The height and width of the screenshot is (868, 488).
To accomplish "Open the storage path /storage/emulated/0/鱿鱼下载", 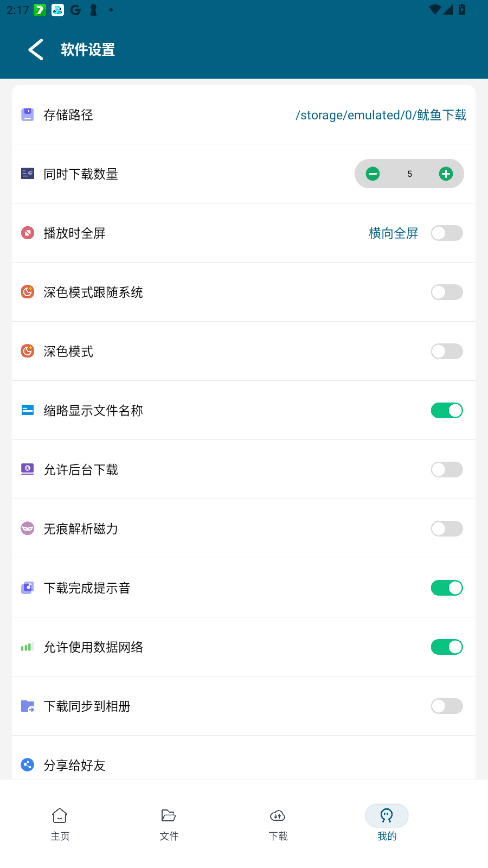I will (x=381, y=115).
